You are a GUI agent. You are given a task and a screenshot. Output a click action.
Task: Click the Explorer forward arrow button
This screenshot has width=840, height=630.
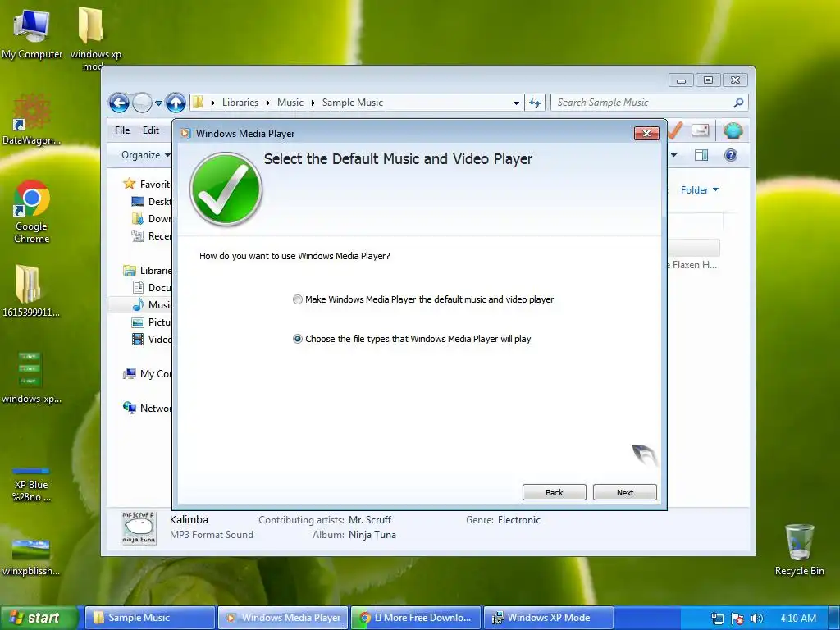tap(142, 103)
